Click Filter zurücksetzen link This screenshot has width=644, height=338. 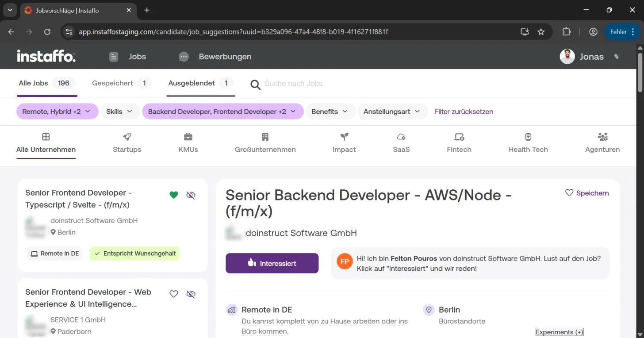tap(464, 111)
